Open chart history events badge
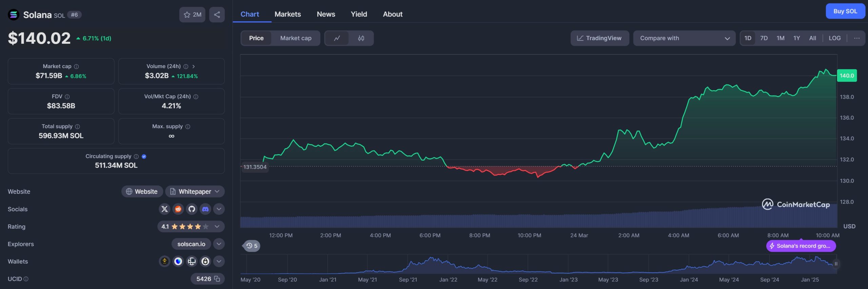The image size is (868, 289). tap(252, 246)
